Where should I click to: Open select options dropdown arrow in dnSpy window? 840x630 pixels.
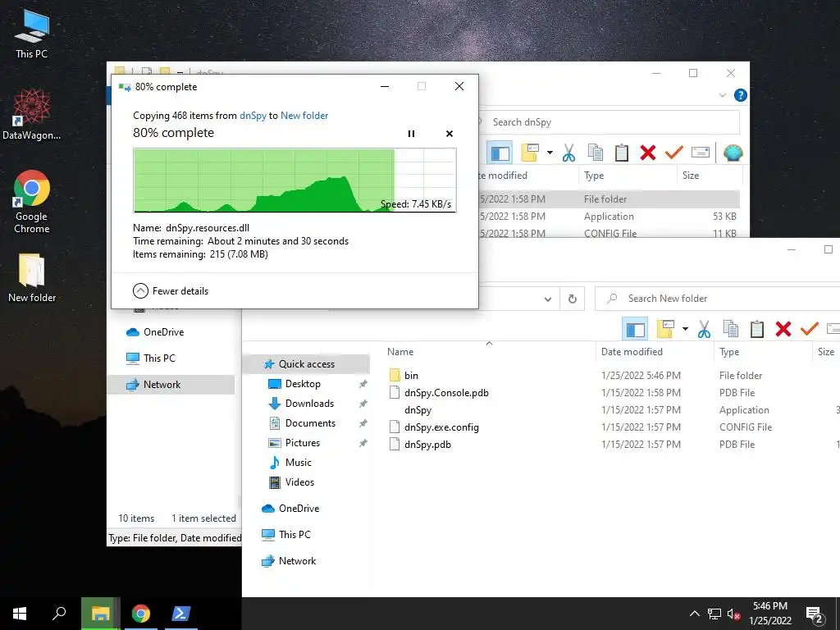point(550,153)
